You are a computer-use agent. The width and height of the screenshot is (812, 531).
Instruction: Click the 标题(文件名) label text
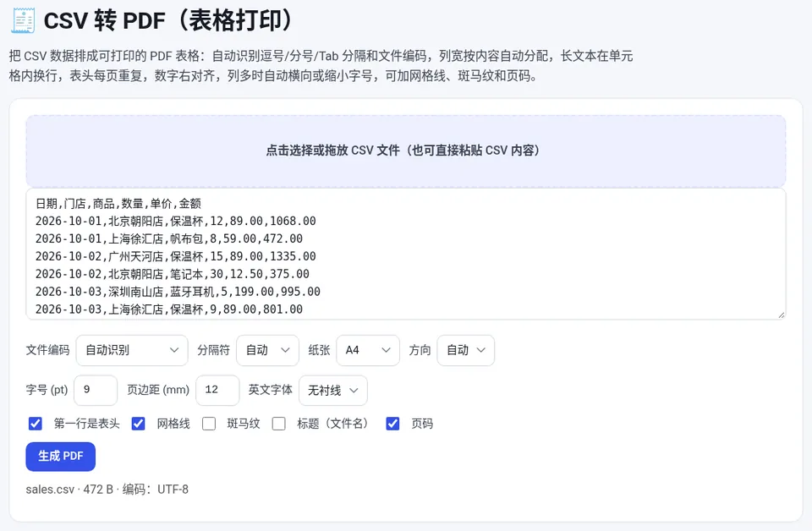point(335,424)
